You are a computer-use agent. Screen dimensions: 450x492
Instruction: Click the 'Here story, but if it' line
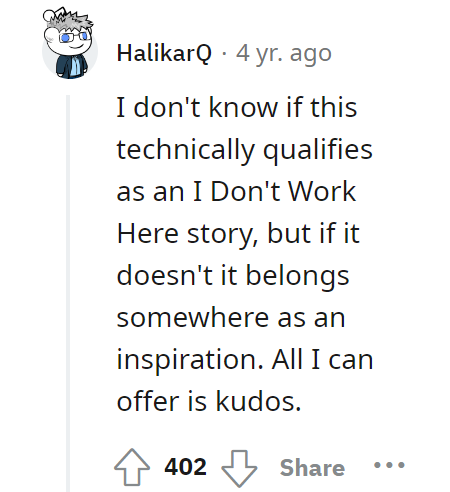click(238, 234)
